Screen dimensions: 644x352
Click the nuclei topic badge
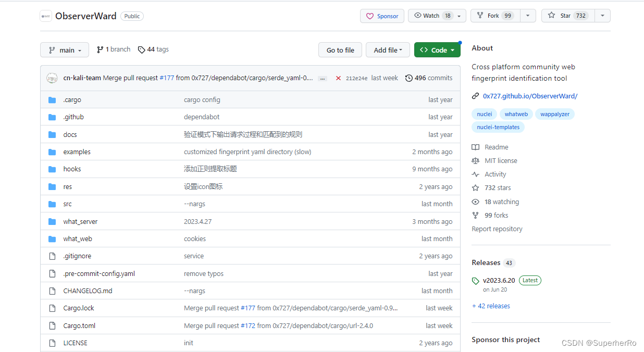[484, 114]
